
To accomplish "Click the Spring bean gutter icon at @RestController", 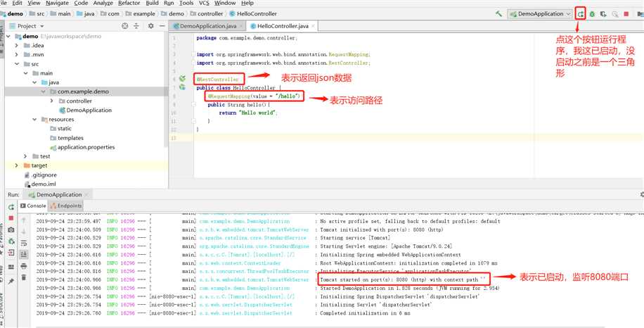I will click(x=182, y=78).
